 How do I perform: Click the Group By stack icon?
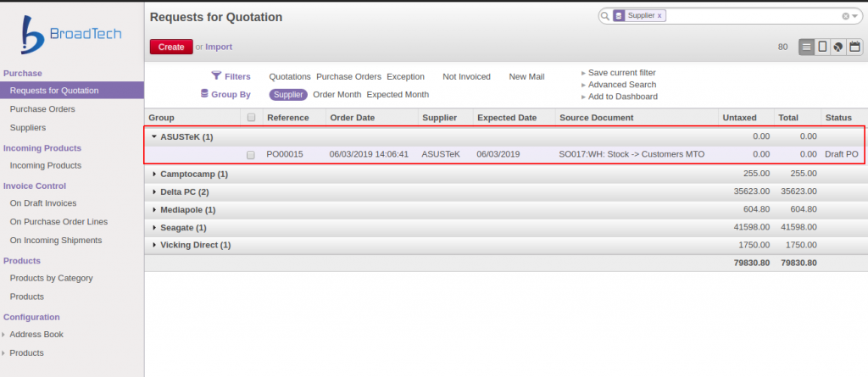tap(205, 94)
